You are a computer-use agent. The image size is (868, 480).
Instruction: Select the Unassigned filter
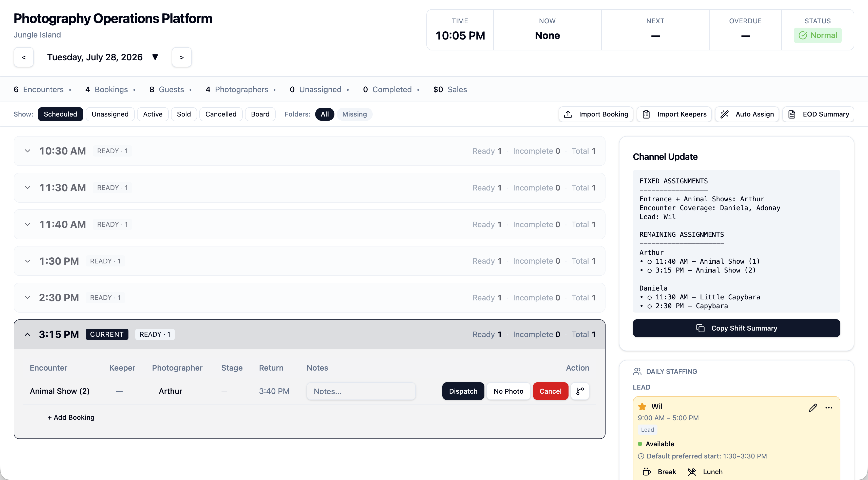click(110, 114)
